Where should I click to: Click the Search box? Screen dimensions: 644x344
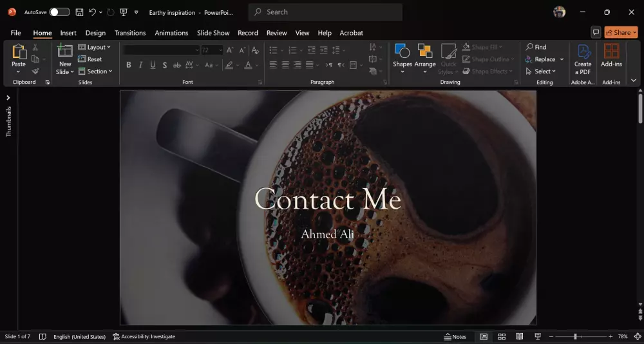click(325, 12)
